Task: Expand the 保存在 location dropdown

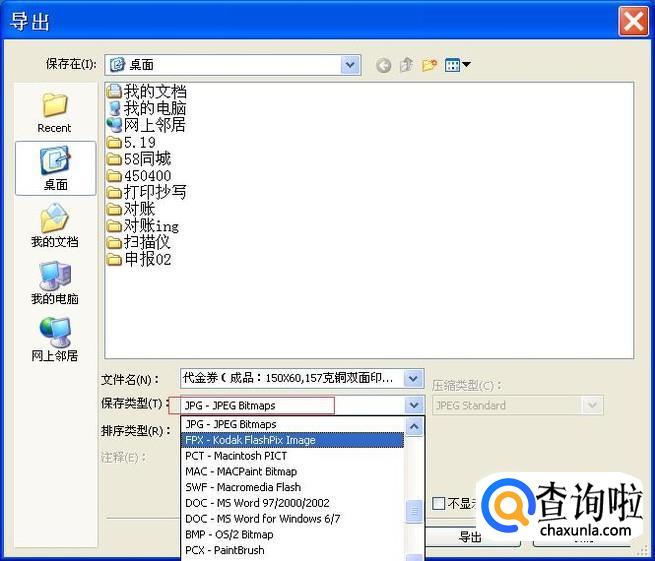Action: click(x=350, y=65)
